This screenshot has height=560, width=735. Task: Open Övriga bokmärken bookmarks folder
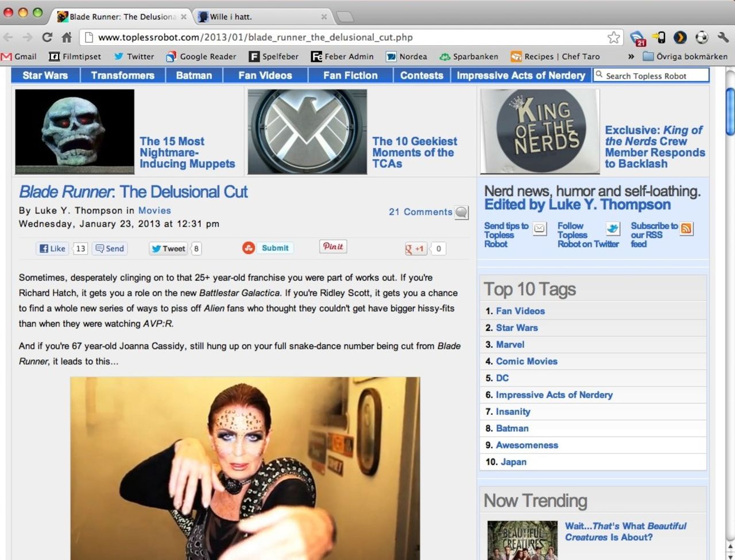[685, 56]
